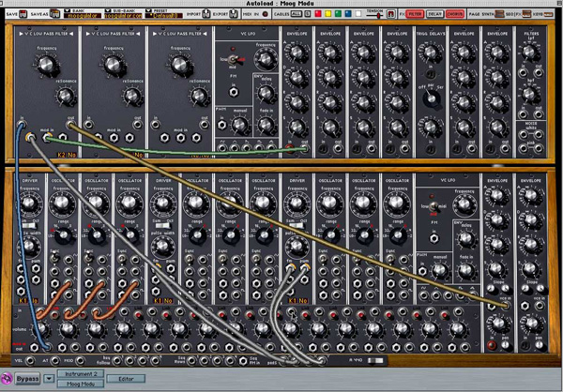Image resolution: width=563 pixels, height=392 pixels.
Task: Enable the FX Filter button
Action: [415, 14]
